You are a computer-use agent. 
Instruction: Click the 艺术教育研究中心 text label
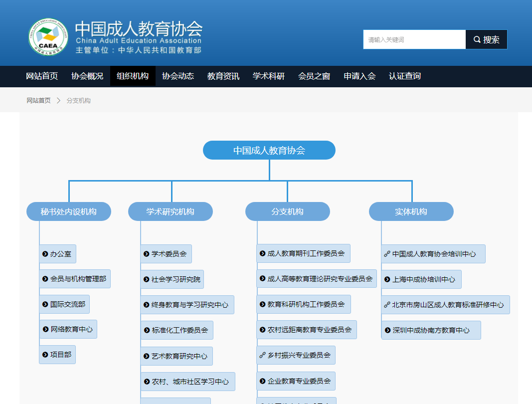(x=179, y=356)
